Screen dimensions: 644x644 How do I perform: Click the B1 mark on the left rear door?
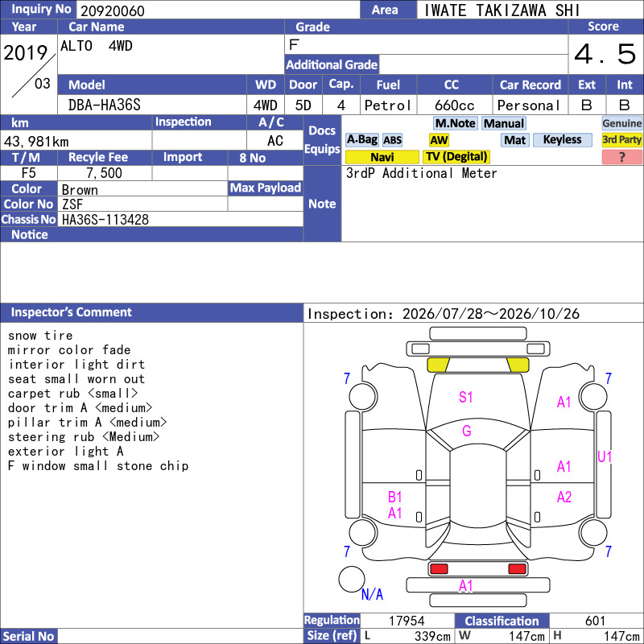[x=394, y=497]
